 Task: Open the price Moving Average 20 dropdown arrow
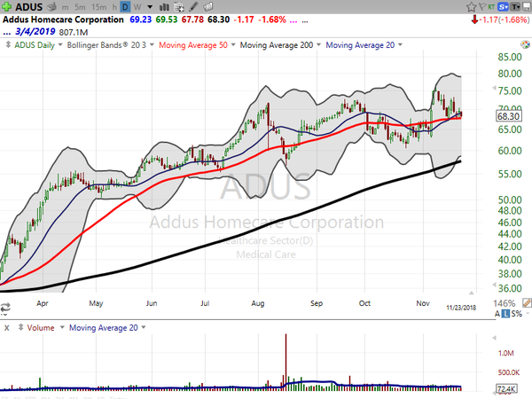(400, 44)
